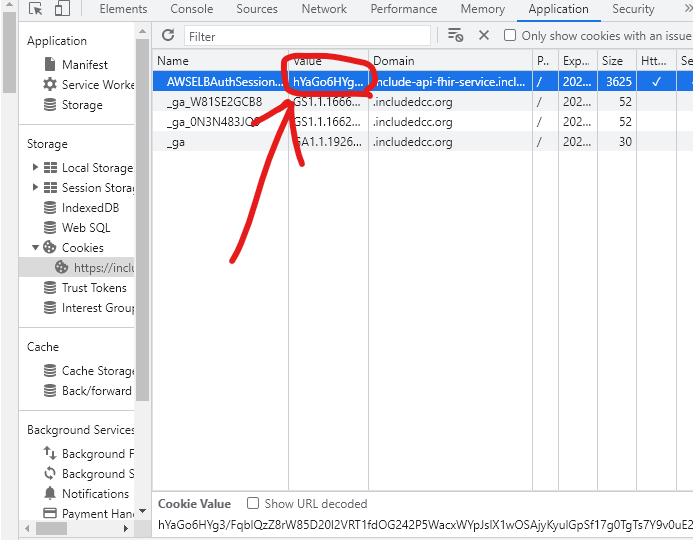Screen dimensions: 693x540
Task: Expand the Session Storage tree node
Action: (35, 187)
